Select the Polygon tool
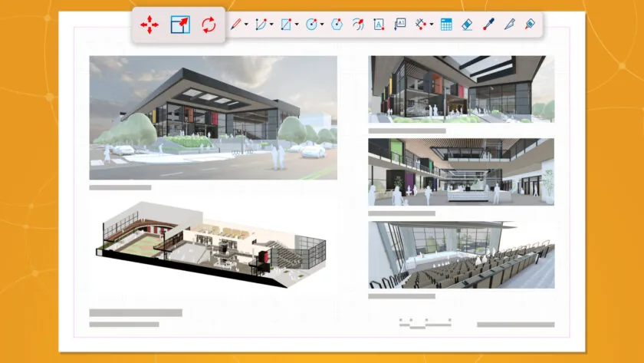 pos(336,25)
